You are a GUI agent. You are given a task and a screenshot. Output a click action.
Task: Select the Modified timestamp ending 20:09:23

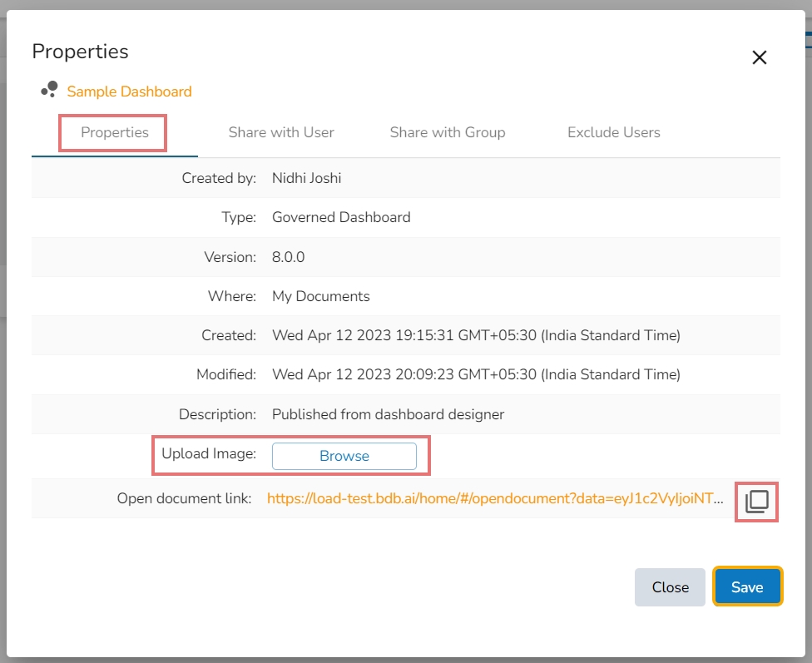pyautogui.click(x=476, y=374)
